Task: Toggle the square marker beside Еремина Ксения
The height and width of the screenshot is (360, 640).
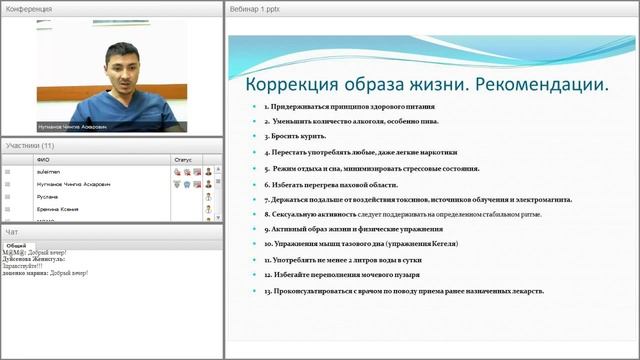Action: point(7,209)
